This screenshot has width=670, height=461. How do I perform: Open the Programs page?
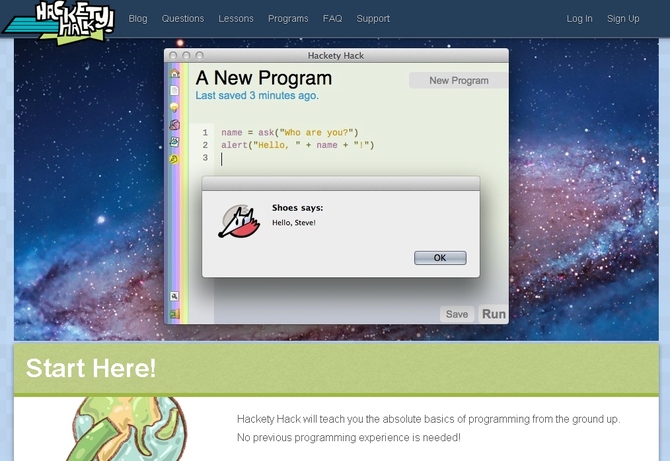(288, 19)
